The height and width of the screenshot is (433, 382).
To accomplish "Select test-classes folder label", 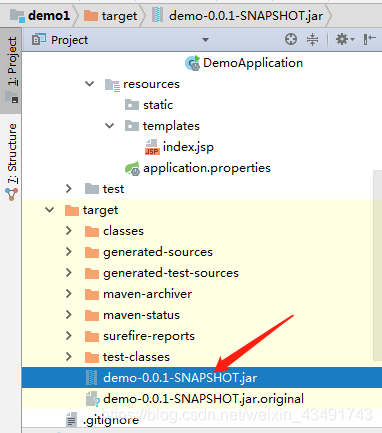I will pos(136,357).
